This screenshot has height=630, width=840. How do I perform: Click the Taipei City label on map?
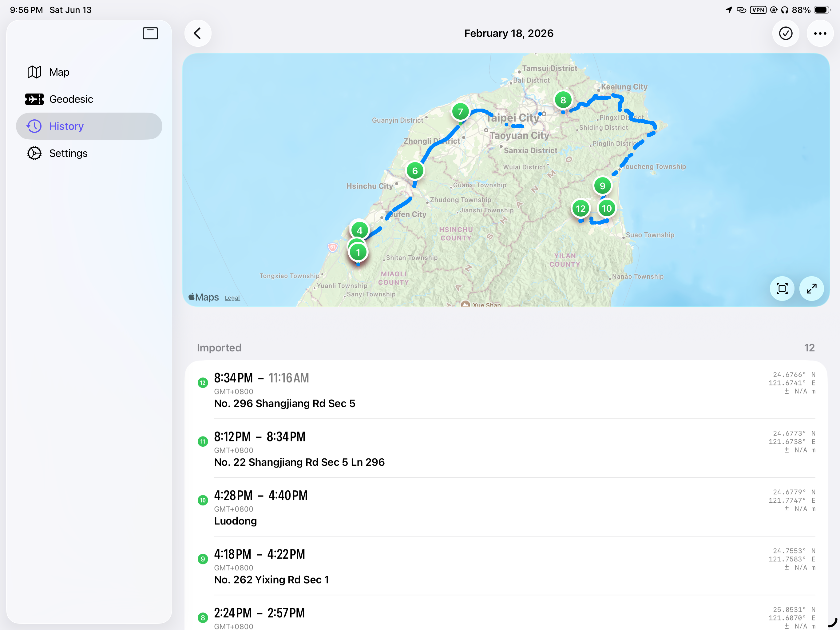[513, 118]
